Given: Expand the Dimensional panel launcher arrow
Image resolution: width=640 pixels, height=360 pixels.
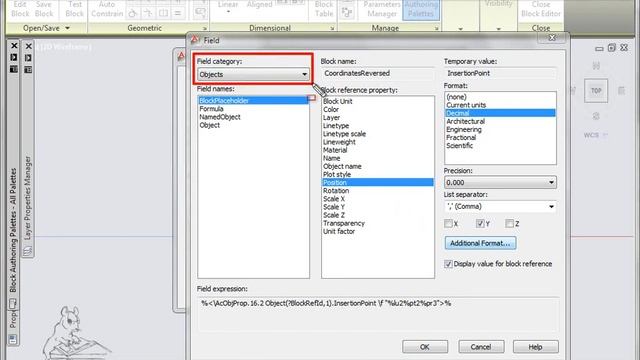Looking at the screenshot, I should 332,29.
